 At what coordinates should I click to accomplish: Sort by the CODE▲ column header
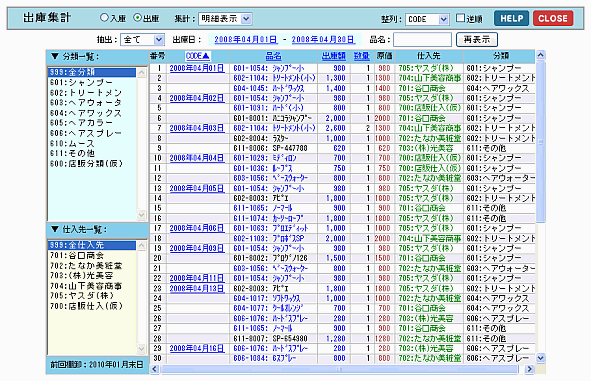pyautogui.click(x=198, y=56)
